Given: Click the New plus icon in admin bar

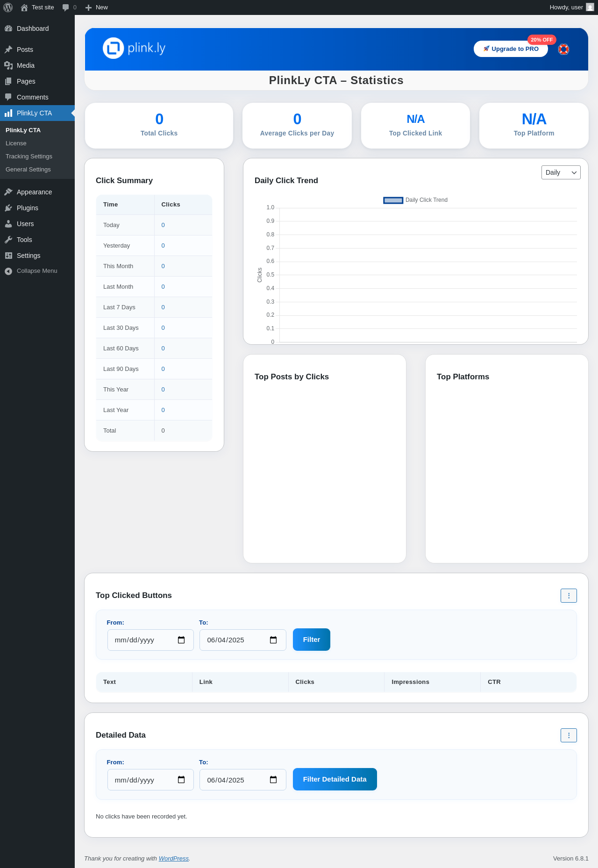Looking at the screenshot, I should pyautogui.click(x=88, y=7).
